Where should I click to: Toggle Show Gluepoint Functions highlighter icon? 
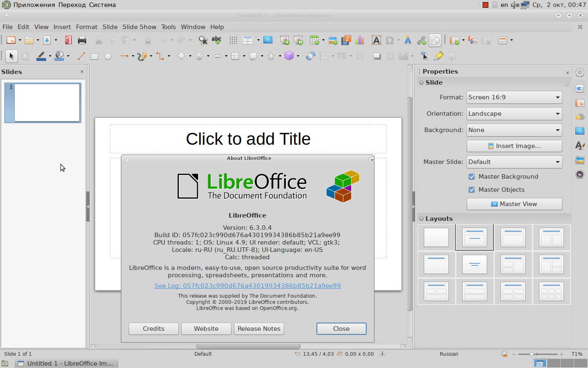pyautogui.click(x=439, y=56)
